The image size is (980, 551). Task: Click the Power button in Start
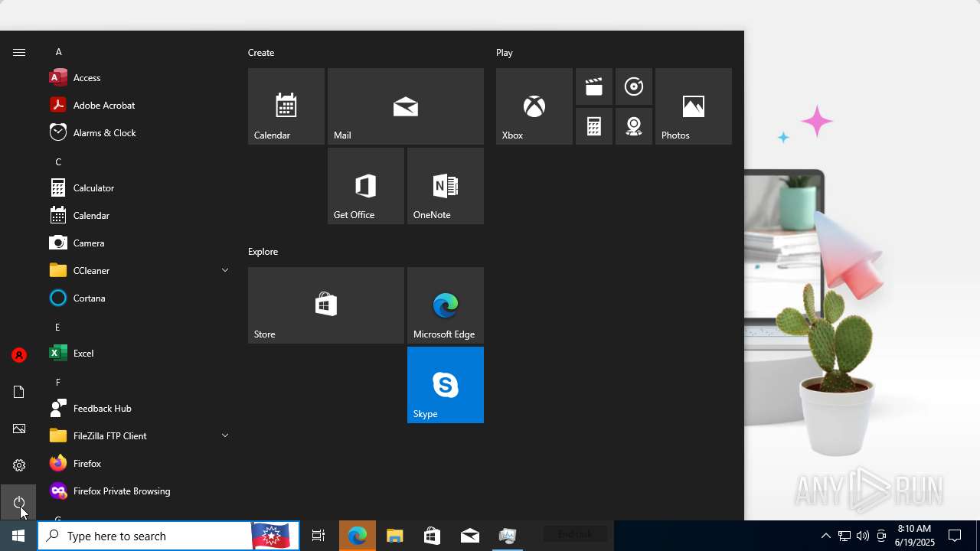[x=19, y=502]
